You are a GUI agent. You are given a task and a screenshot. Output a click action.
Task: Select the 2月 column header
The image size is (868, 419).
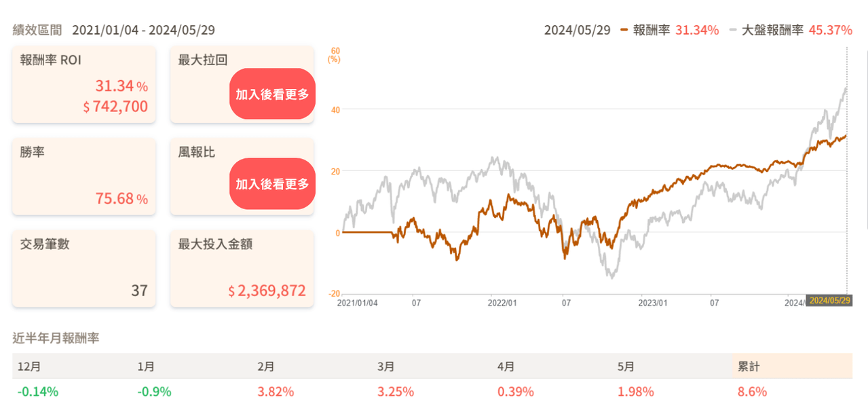point(265,366)
